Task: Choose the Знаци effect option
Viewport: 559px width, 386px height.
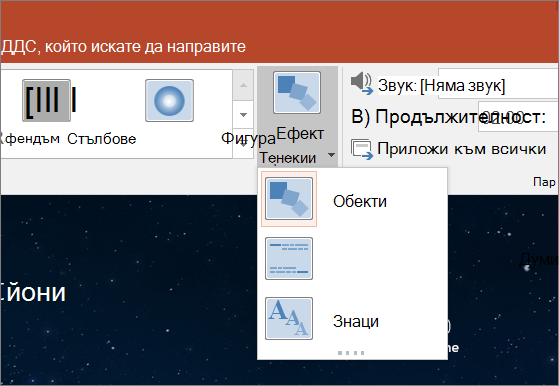Action: (x=352, y=319)
